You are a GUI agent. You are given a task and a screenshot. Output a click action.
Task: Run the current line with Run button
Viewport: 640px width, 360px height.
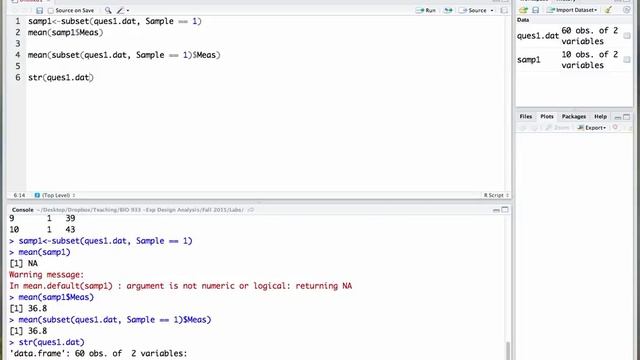(x=426, y=10)
